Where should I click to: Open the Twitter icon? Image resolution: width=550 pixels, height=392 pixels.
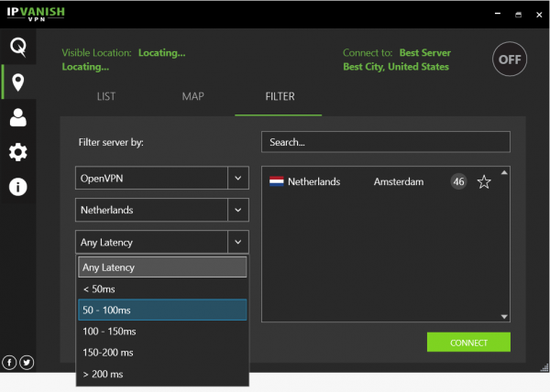(x=27, y=362)
